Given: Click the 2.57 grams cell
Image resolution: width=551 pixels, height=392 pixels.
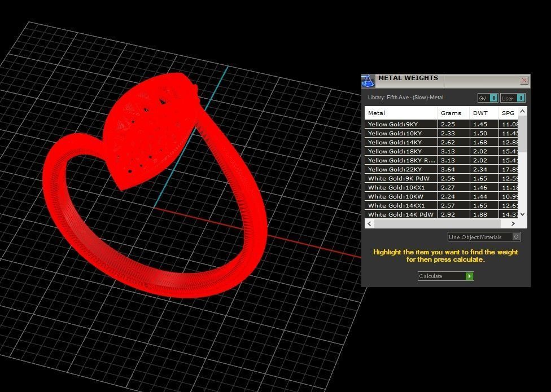Looking at the screenshot, I should pos(453,205).
